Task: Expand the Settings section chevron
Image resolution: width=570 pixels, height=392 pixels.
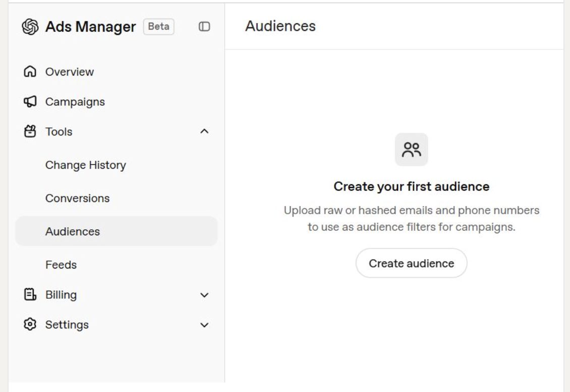Action: [204, 325]
